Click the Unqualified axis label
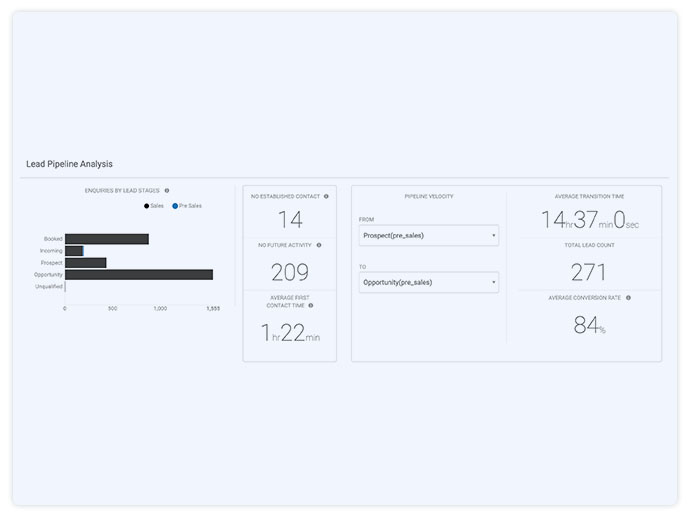The height and width of the screenshot is (517, 689). coord(49,286)
